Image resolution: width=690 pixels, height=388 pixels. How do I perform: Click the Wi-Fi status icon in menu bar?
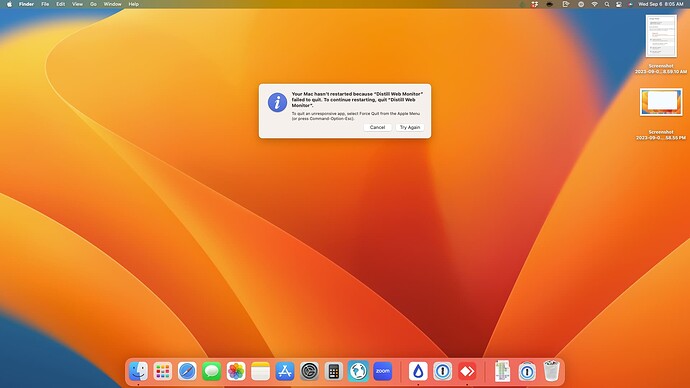click(x=595, y=4)
